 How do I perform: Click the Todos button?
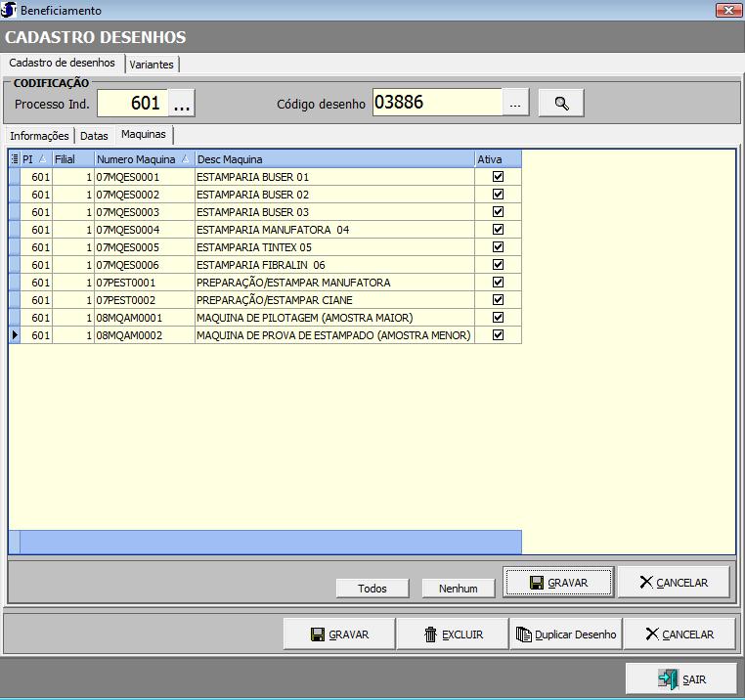click(x=372, y=589)
